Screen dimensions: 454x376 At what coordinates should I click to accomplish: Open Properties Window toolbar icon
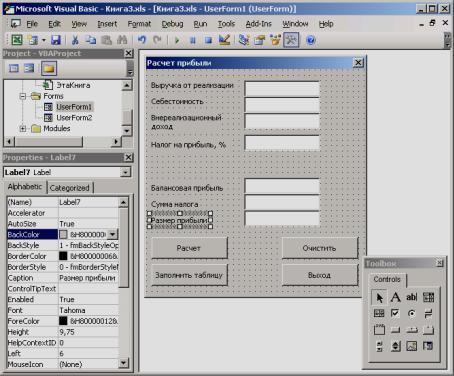click(x=259, y=40)
